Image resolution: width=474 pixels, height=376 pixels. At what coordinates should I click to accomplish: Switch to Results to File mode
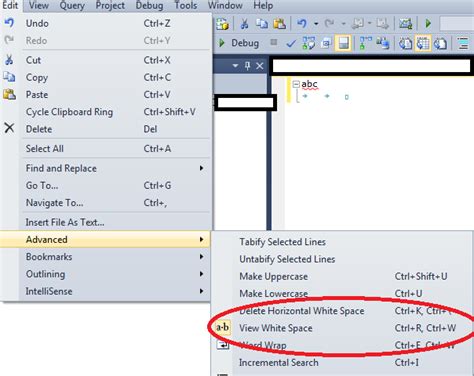(440, 43)
